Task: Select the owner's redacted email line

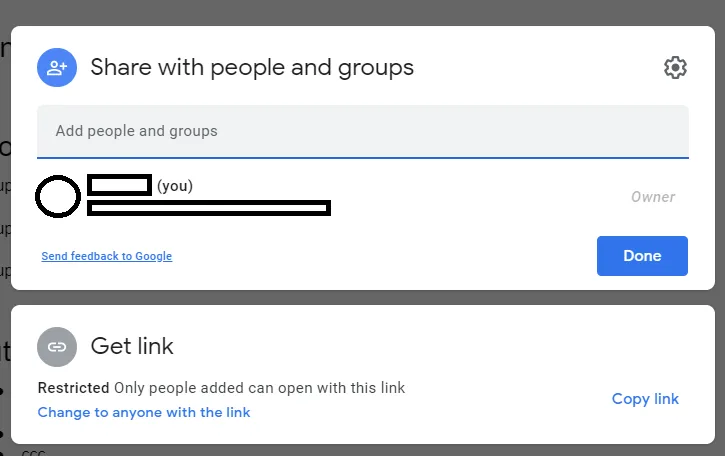Action: (209, 208)
